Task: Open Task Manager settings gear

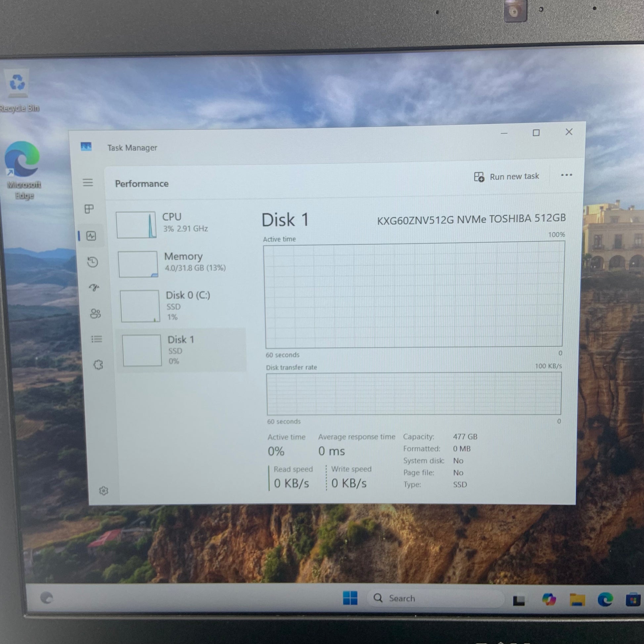Action: click(x=104, y=491)
